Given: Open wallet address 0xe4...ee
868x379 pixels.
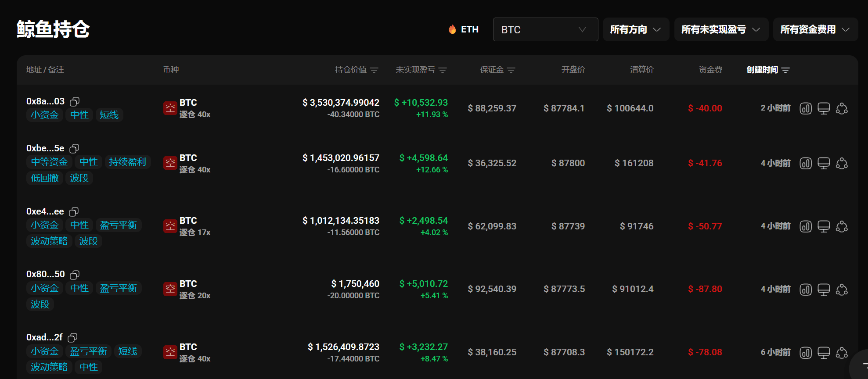Looking at the screenshot, I should (x=45, y=211).
